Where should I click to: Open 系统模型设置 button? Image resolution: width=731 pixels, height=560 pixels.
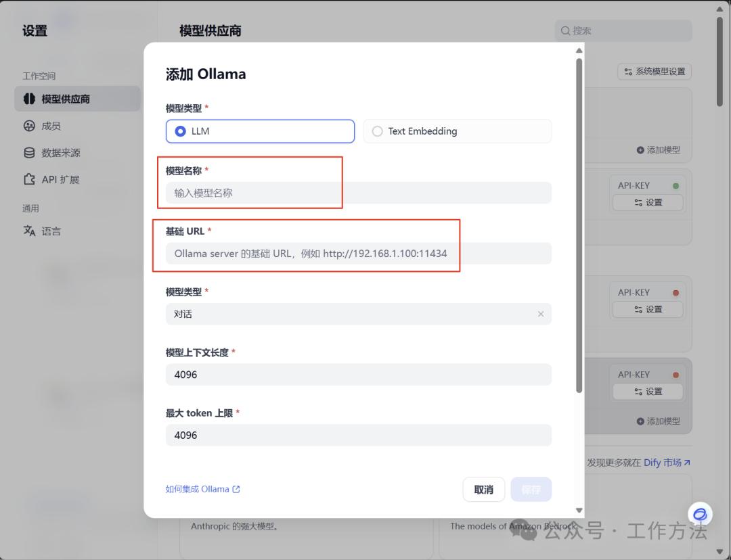click(x=655, y=71)
